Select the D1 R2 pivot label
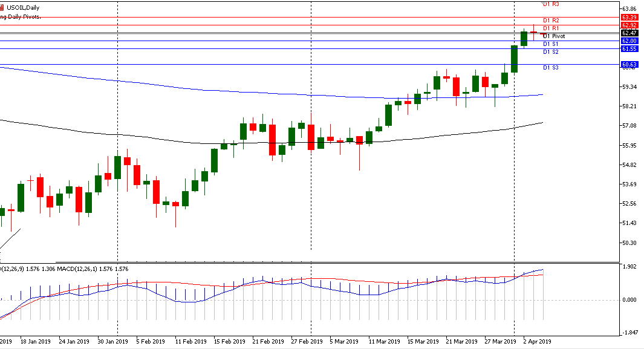644x349 pixels. click(x=550, y=21)
